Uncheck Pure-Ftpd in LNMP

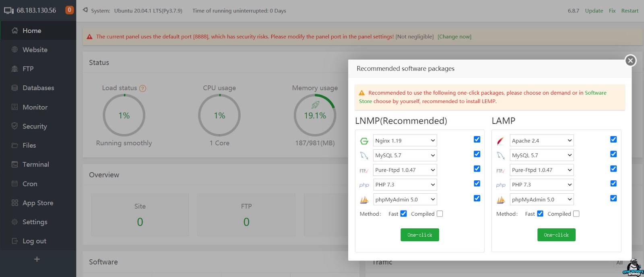point(477,169)
